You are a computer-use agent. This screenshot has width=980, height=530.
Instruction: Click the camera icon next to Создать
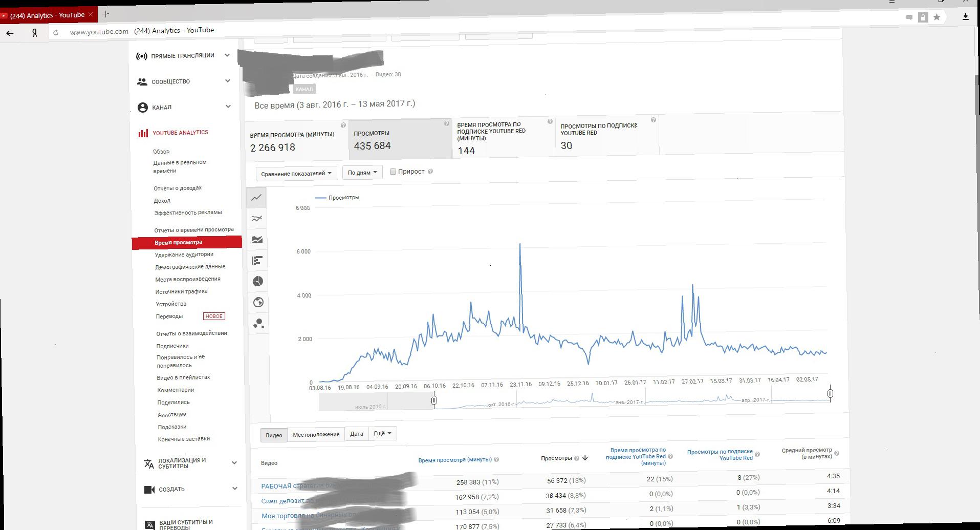tap(149, 490)
